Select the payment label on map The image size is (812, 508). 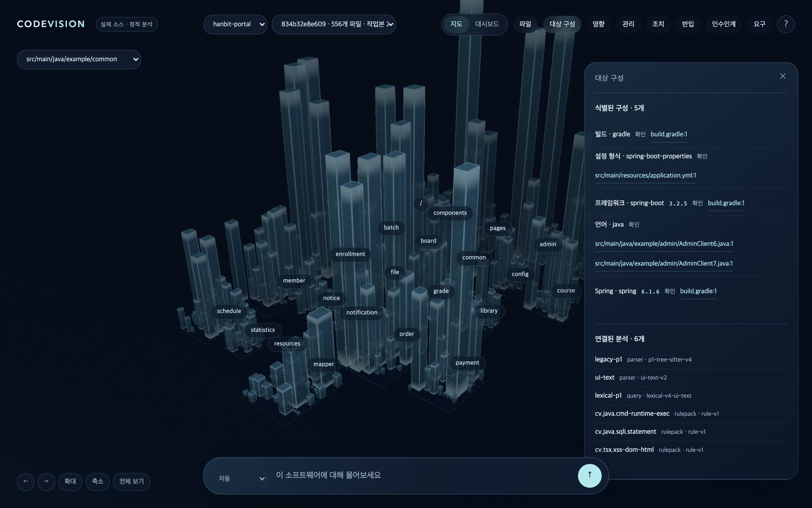point(467,363)
